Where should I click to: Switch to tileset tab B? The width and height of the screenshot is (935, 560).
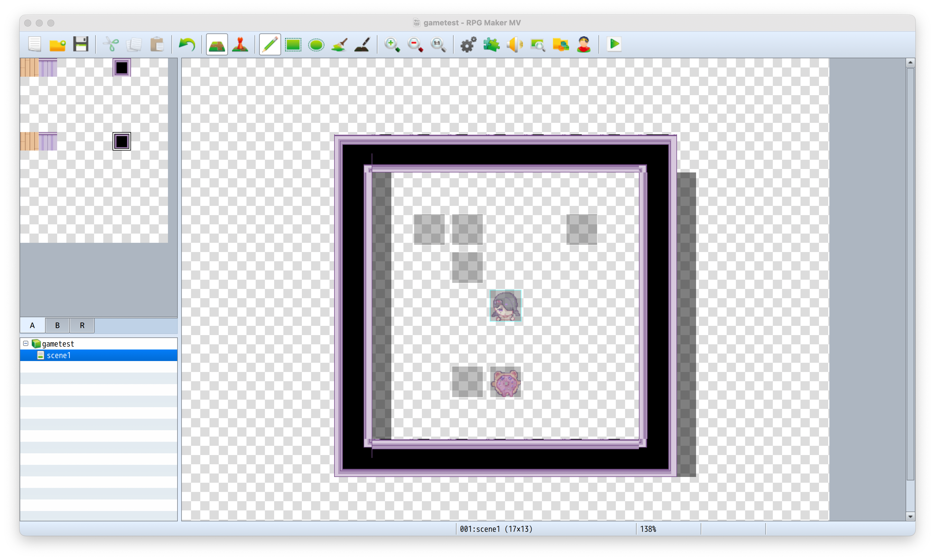coord(57,325)
